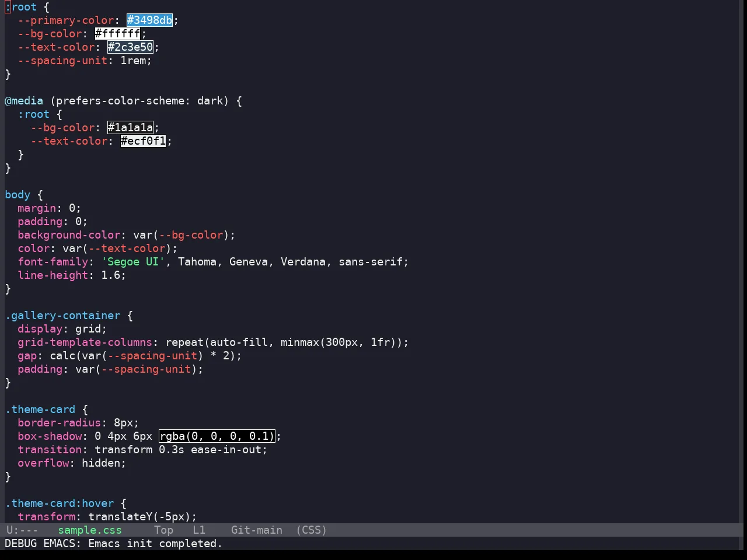Click the margin property
This screenshot has height=560, width=747.
(37, 208)
